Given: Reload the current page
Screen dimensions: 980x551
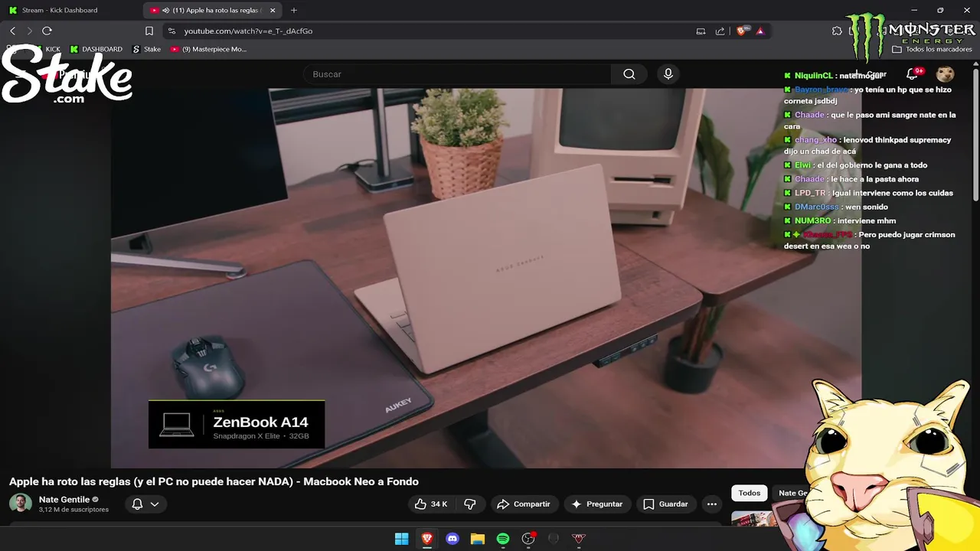Looking at the screenshot, I should click(47, 31).
